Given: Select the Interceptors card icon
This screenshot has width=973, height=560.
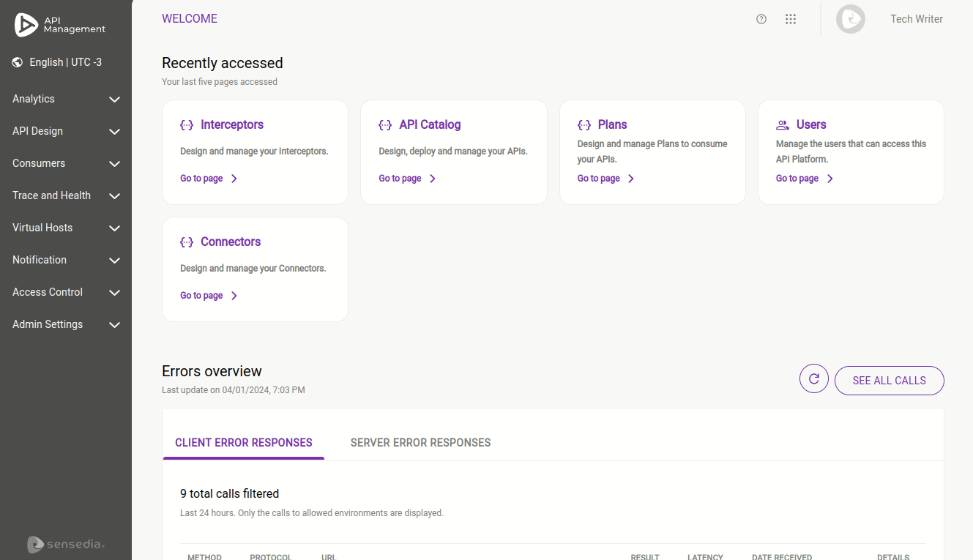Looking at the screenshot, I should (187, 124).
